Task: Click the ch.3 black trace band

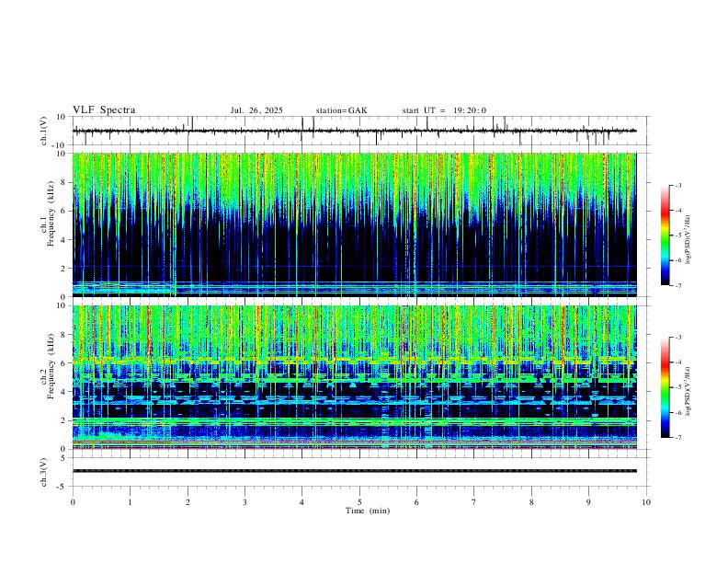Action: [355, 471]
